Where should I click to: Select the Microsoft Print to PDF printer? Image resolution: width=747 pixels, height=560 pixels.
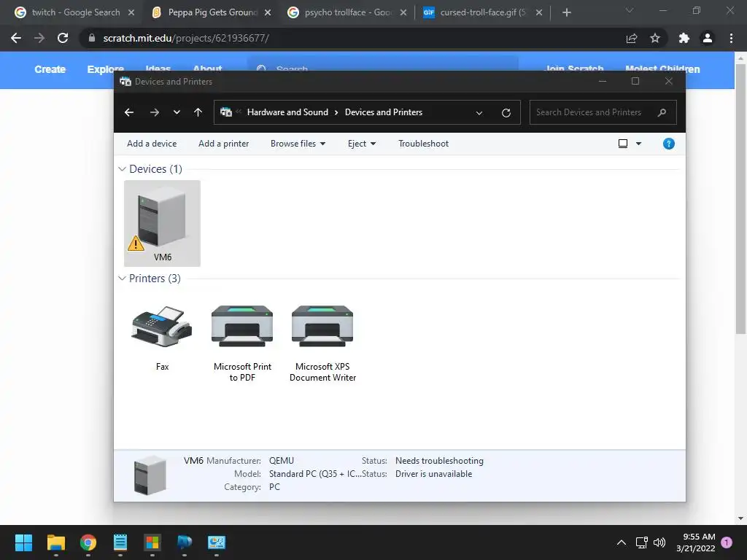point(242,343)
